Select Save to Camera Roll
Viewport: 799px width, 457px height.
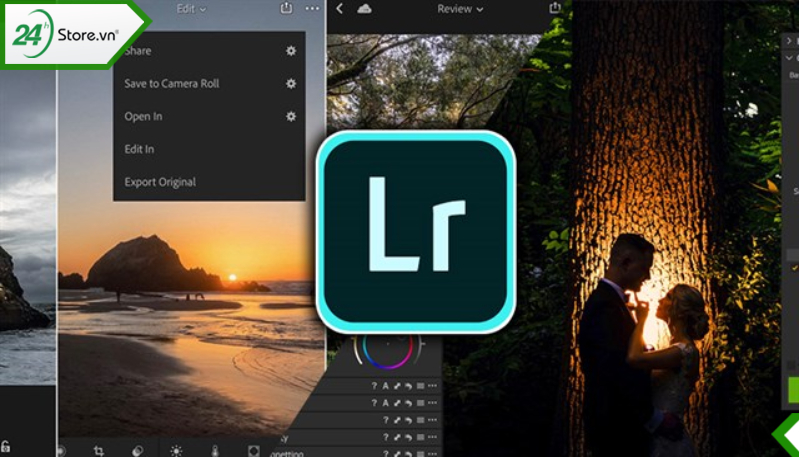click(172, 84)
